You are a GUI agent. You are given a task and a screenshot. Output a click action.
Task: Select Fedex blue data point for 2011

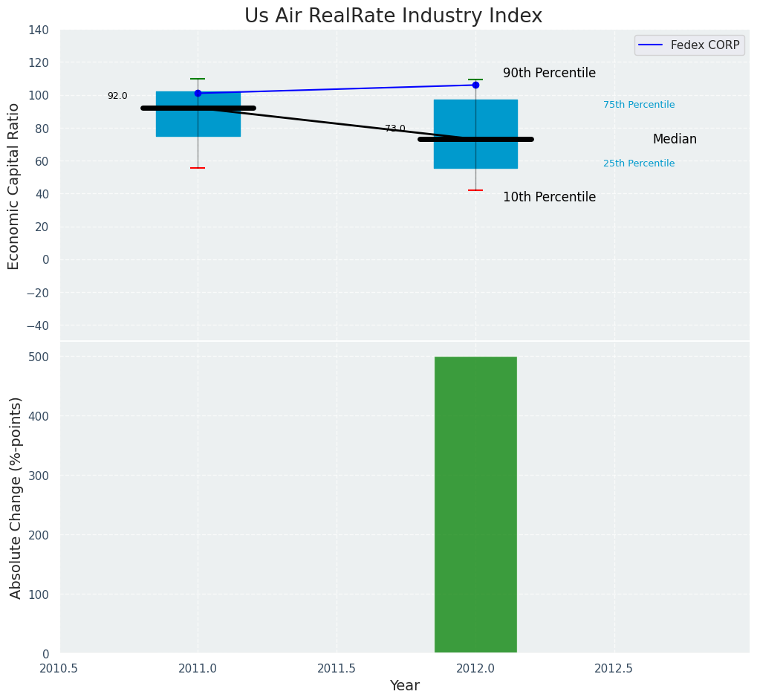click(198, 93)
